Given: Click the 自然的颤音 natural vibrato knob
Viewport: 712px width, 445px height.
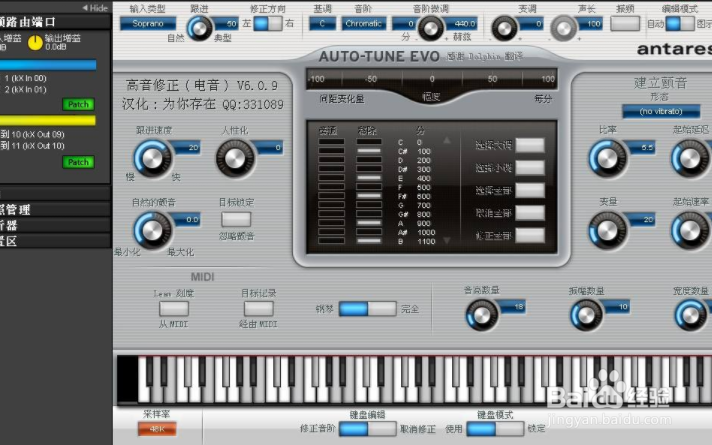Looking at the screenshot, I should pyautogui.click(x=153, y=230).
